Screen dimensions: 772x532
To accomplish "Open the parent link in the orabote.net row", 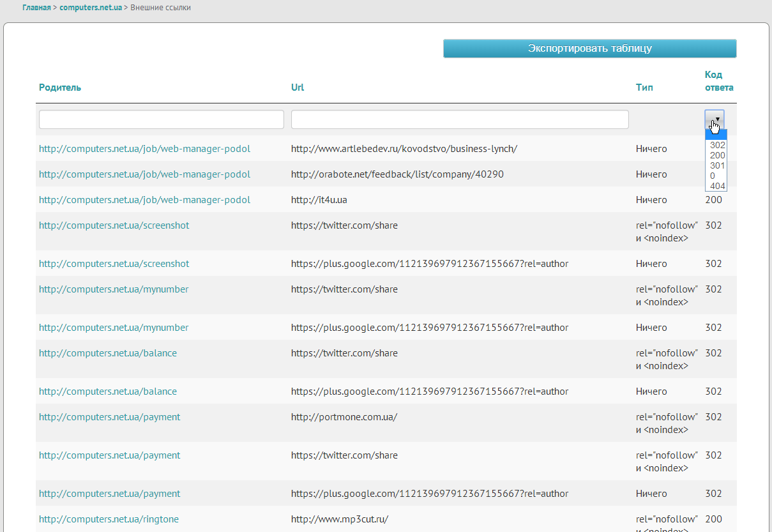I will coord(144,174).
